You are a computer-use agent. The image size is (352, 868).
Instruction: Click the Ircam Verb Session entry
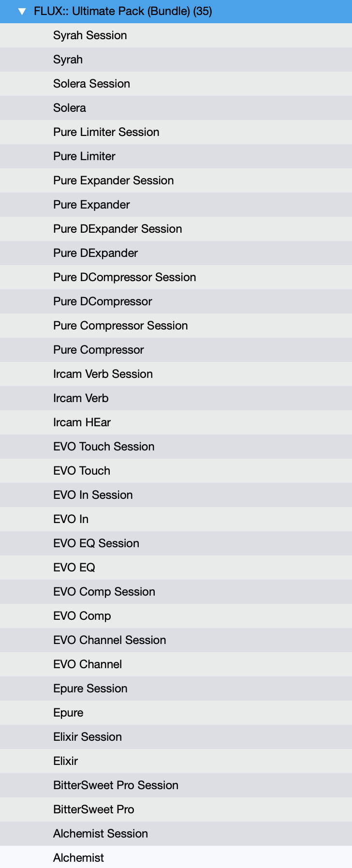tap(103, 374)
